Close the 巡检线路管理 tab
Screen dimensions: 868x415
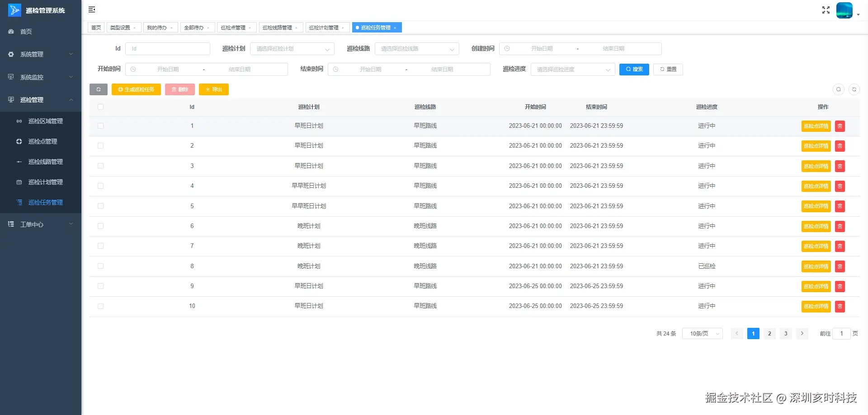pos(296,28)
